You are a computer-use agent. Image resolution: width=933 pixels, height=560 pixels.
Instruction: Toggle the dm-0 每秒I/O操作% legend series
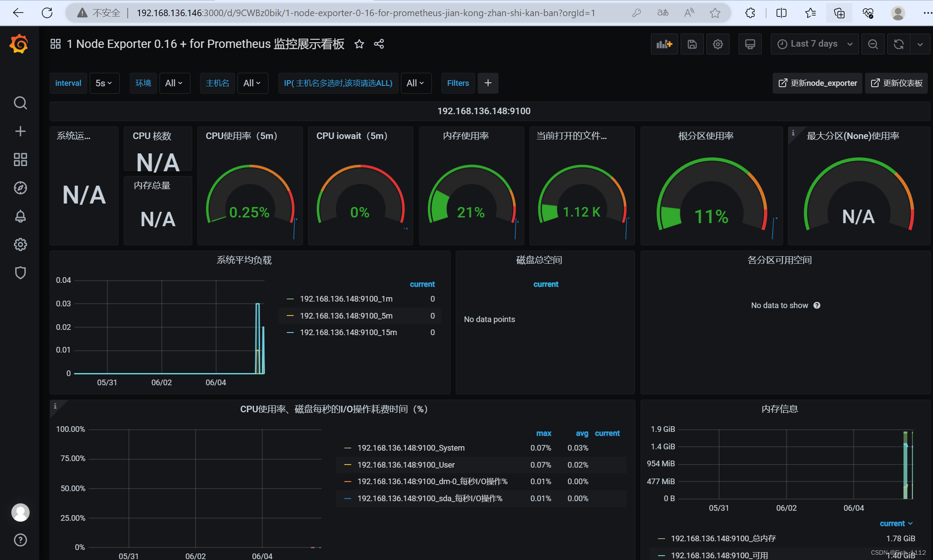pos(432,482)
